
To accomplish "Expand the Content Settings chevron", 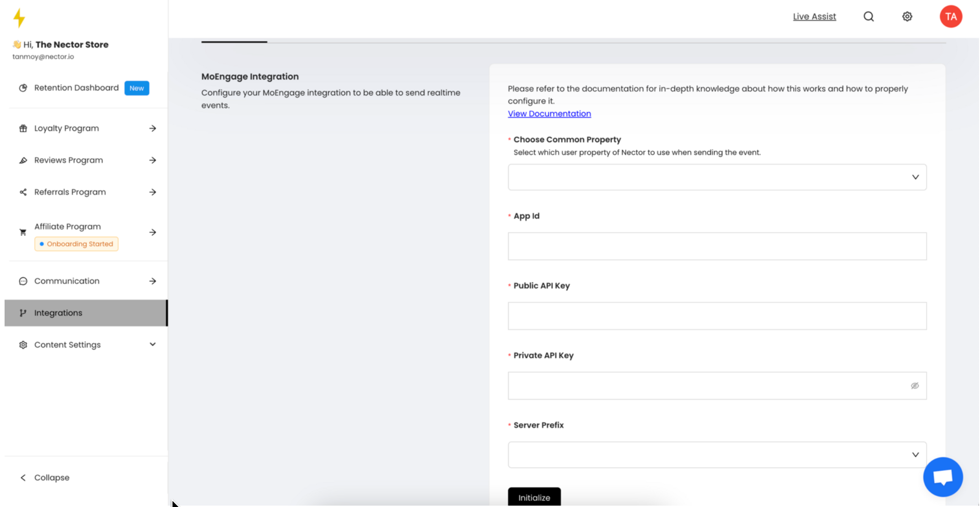I will tap(152, 344).
